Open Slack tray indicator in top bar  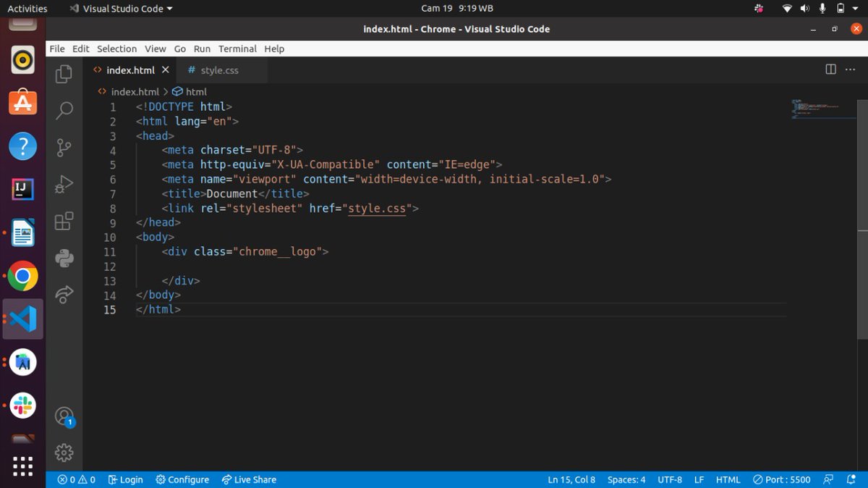tap(759, 9)
